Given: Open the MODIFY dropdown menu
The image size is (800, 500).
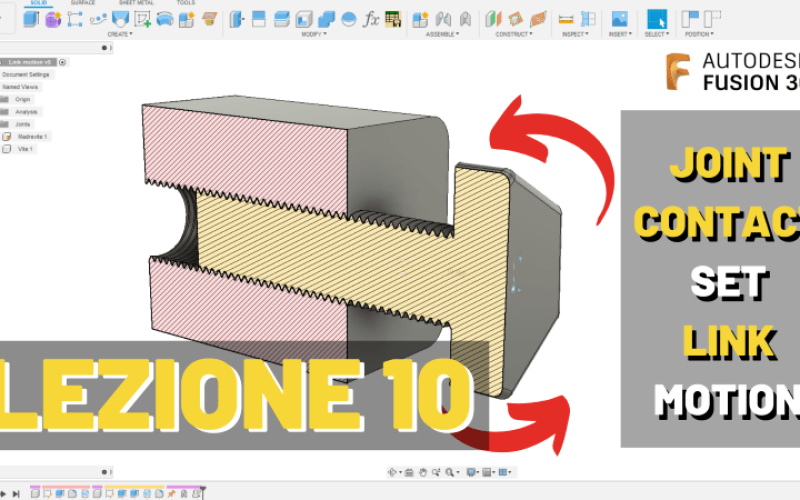Looking at the screenshot, I should [x=314, y=34].
